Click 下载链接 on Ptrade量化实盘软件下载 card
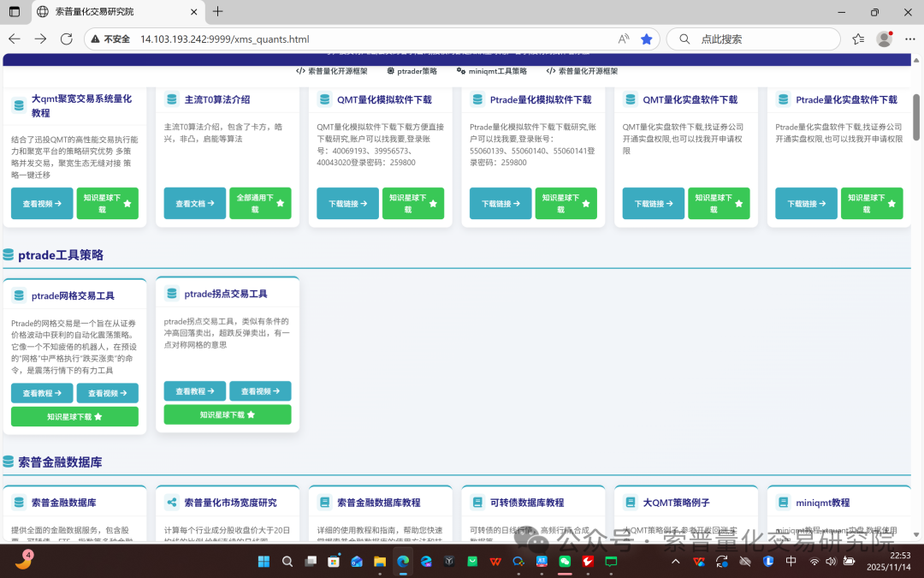This screenshot has width=924, height=578. click(x=806, y=204)
